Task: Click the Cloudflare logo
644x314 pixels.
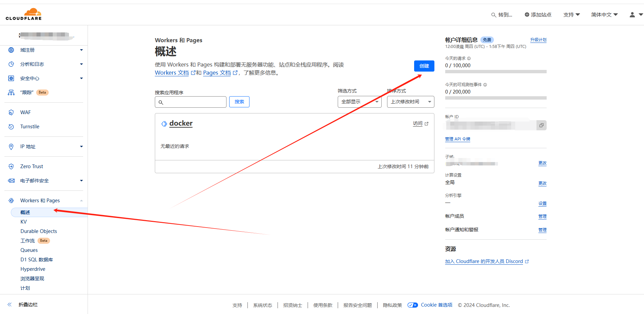Action: click(24, 14)
